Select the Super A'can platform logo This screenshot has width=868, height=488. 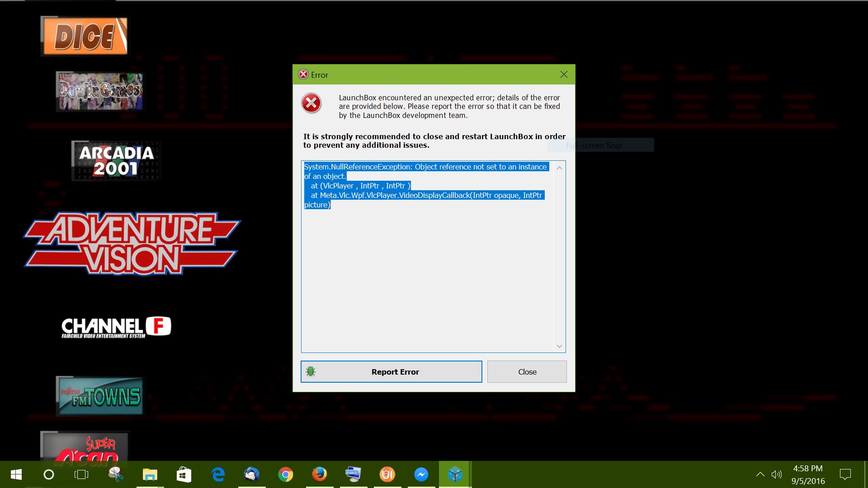[85, 446]
